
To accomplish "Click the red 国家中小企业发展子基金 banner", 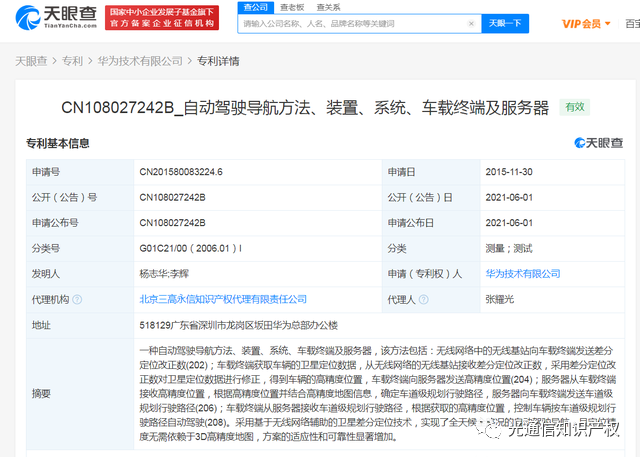I will pyautogui.click(x=162, y=18).
